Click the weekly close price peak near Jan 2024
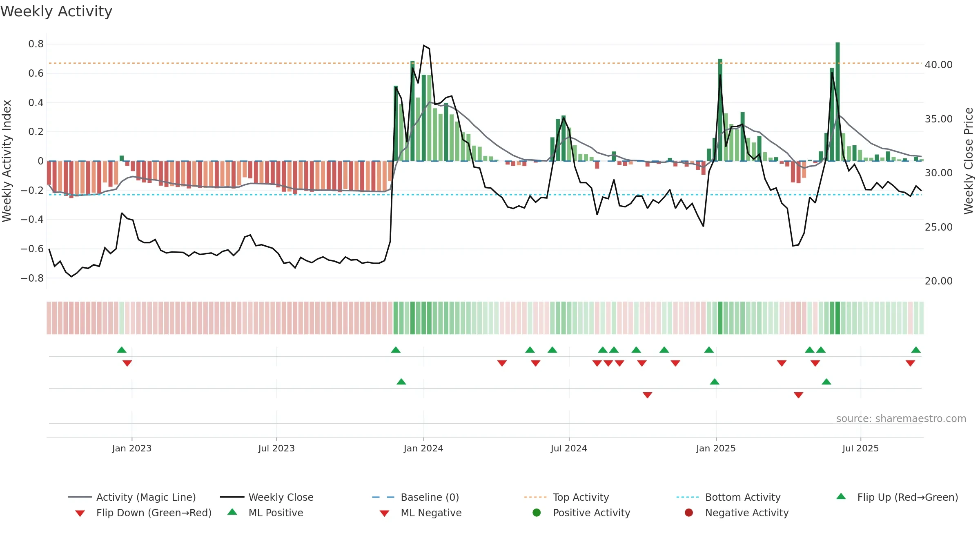This screenshot has height=551, width=980. pos(424,45)
